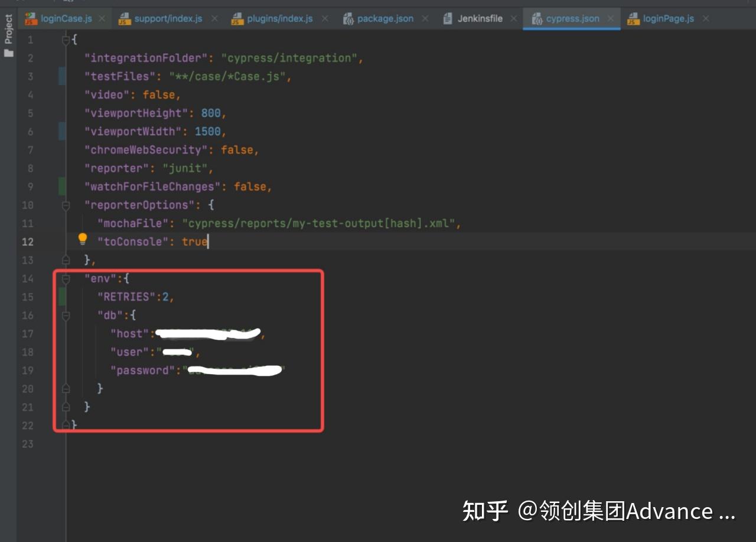The height and width of the screenshot is (542, 756).
Task: Open the Project tool window
Action: pyautogui.click(x=8, y=35)
